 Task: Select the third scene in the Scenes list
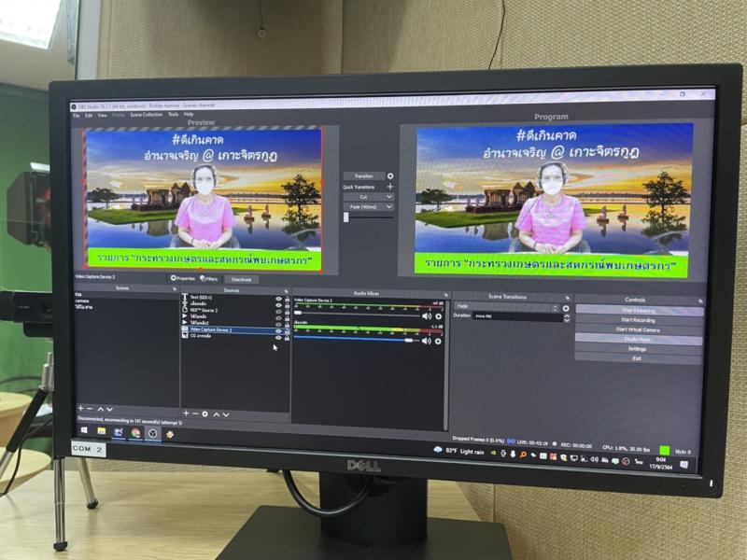coord(84,307)
